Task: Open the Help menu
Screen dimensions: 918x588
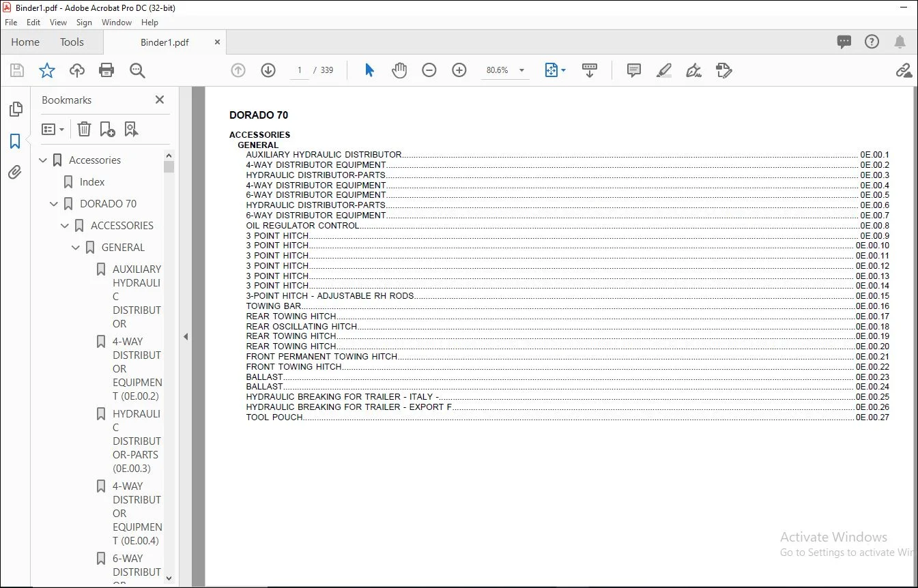Action: coord(149,23)
